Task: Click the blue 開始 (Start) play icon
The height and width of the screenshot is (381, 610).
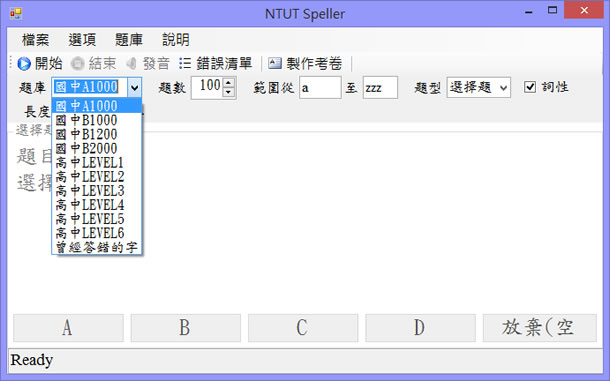Action: [x=24, y=63]
